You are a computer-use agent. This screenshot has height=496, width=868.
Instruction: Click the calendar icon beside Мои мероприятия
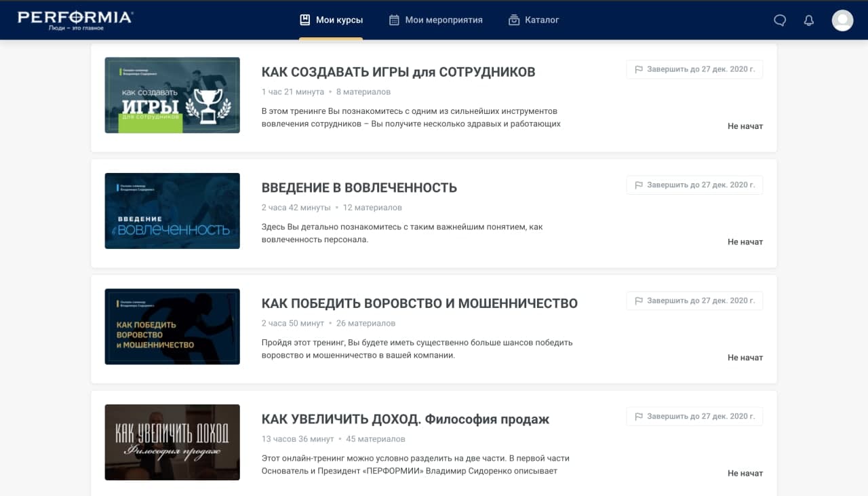[394, 20]
